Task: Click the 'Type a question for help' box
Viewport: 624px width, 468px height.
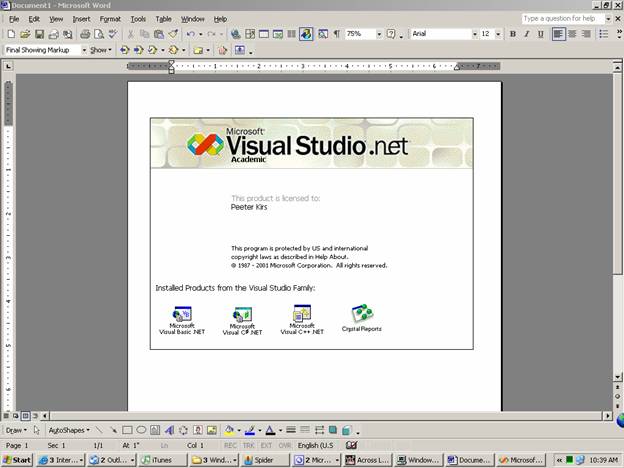Action: point(563,19)
